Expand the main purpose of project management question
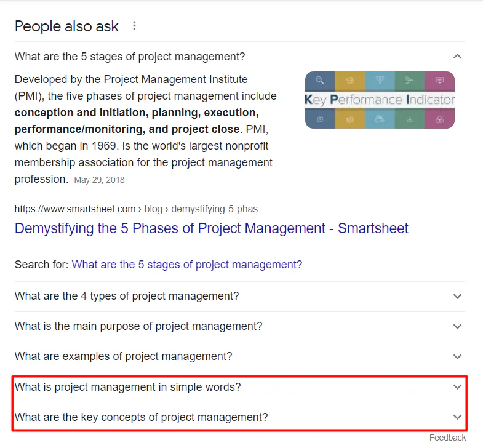Viewport: 483px width, 448px height. (x=239, y=326)
